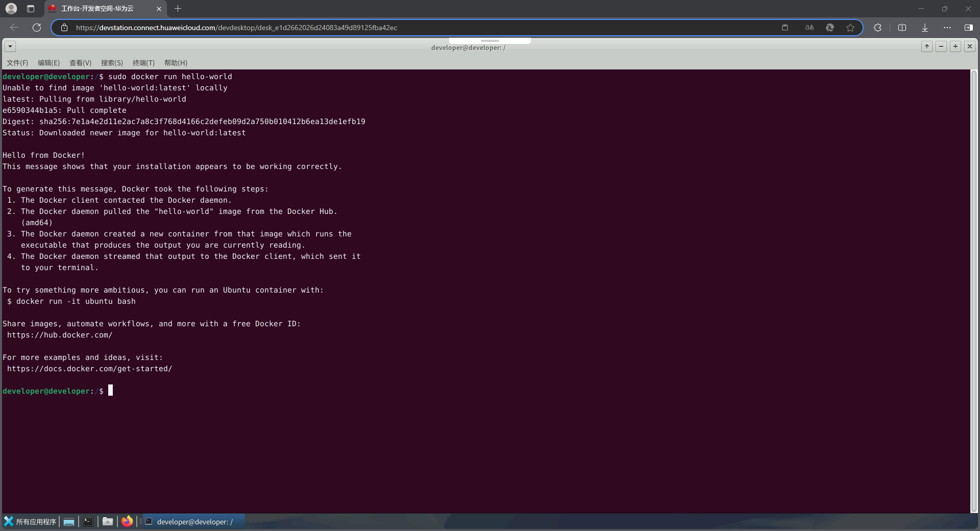Click the Edge swirl icon in address bar
Screen dimensions: 980x531
coord(830,28)
